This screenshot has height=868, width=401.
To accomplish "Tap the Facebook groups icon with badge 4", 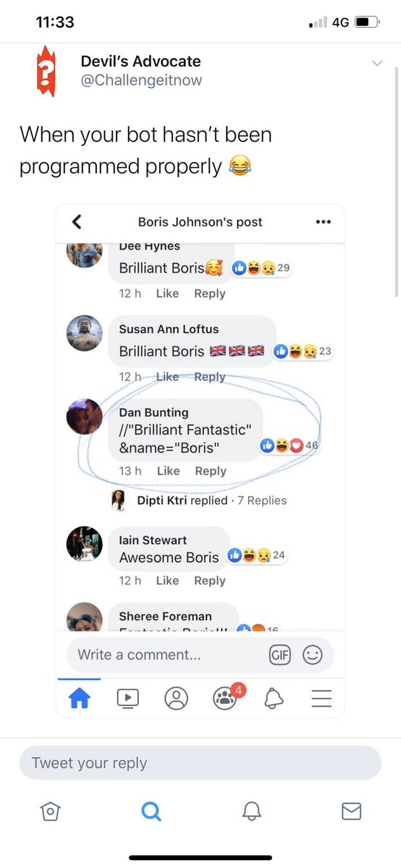I will (x=223, y=697).
